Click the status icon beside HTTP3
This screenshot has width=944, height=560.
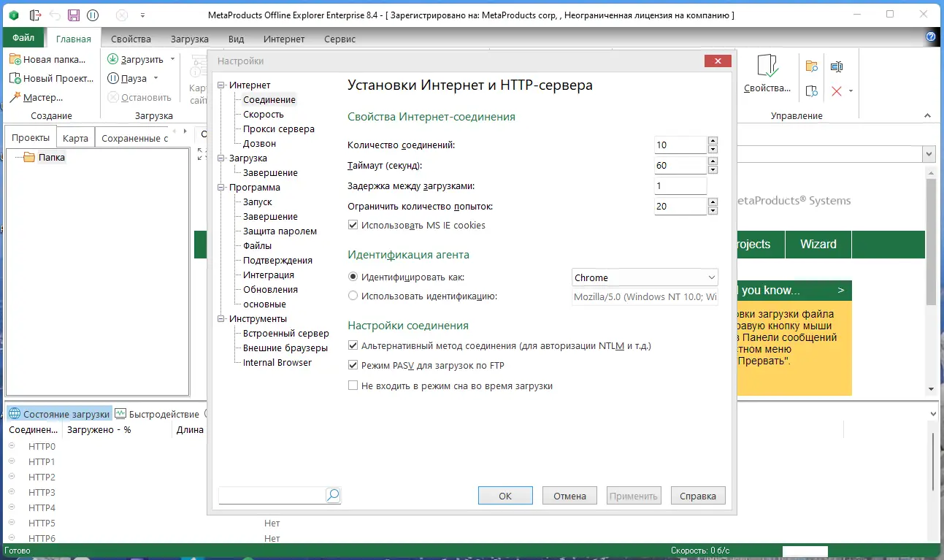click(x=12, y=492)
